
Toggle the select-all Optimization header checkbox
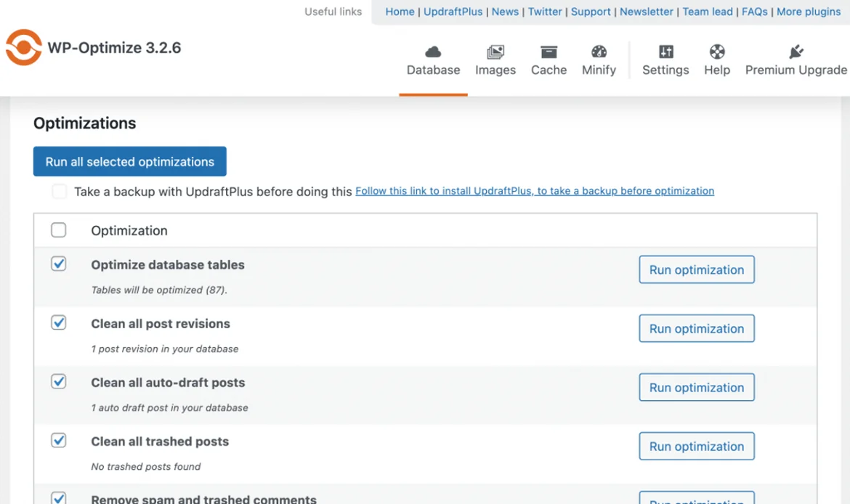(59, 230)
